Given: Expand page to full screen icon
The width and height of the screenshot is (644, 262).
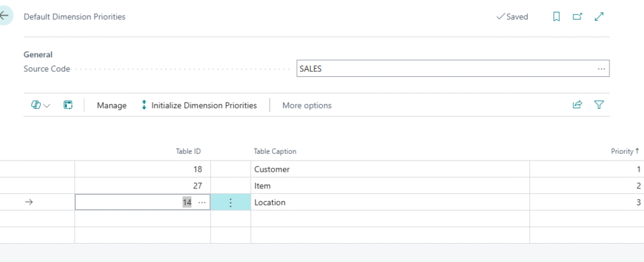Looking at the screenshot, I should (599, 17).
